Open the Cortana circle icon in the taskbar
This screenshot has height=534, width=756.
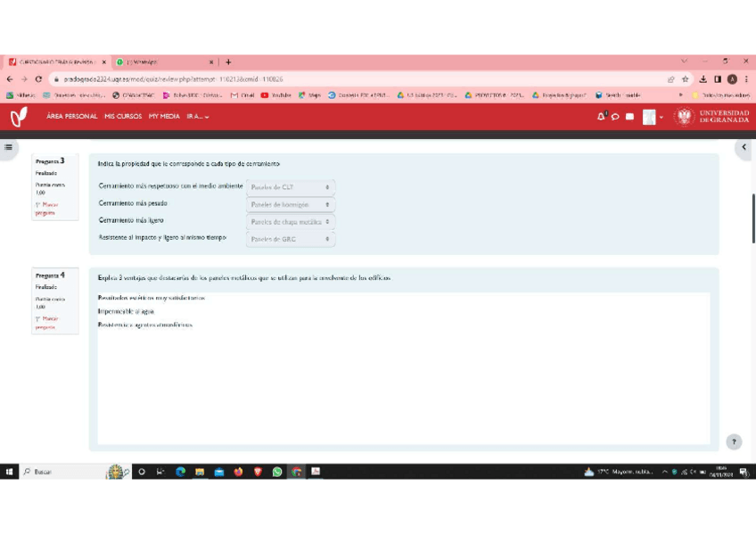coord(142,472)
